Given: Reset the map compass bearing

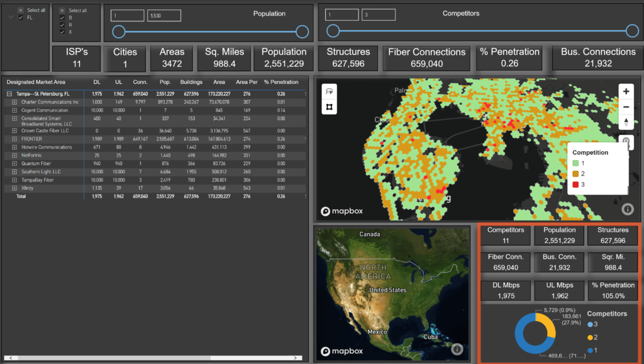Looking at the screenshot, I should 625,122.
